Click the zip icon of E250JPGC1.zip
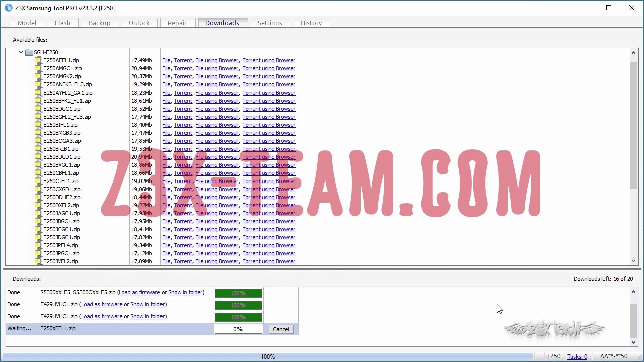The width and height of the screenshot is (644, 362). click(38, 253)
